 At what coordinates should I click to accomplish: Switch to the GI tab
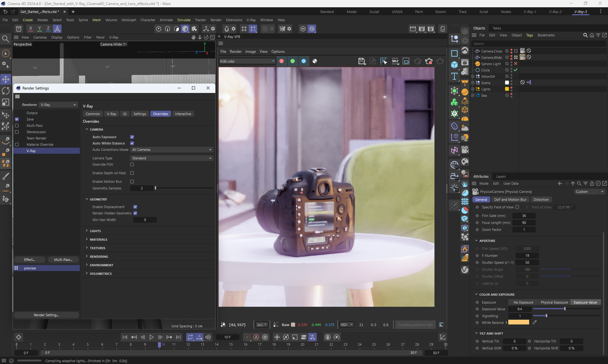click(125, 114)
